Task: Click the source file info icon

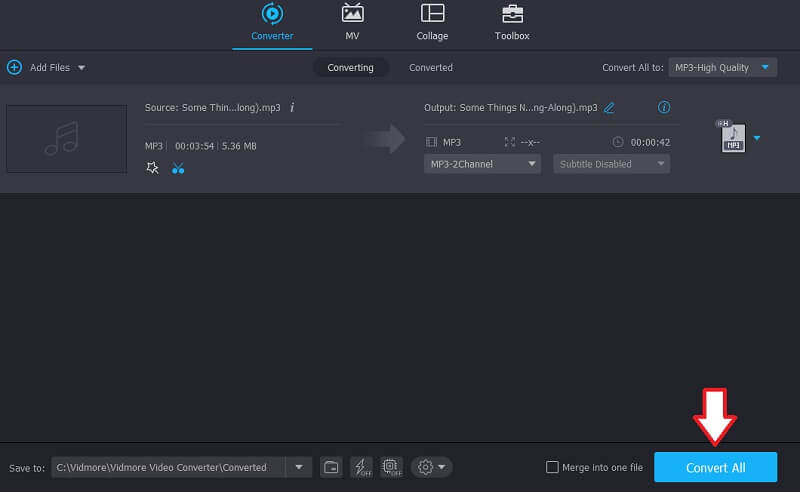Action: [x=292, y=107]
